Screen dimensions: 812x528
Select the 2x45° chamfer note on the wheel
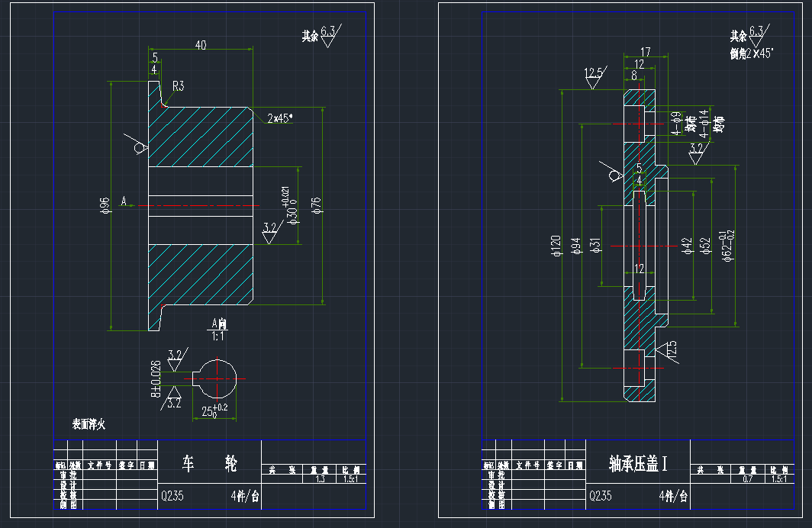[x=279, y=118]
